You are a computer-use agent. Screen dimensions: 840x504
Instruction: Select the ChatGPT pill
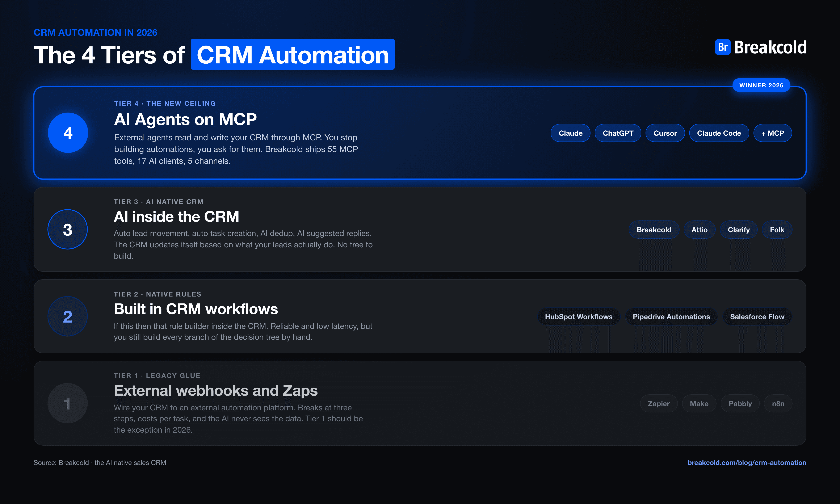pos(618,133)
